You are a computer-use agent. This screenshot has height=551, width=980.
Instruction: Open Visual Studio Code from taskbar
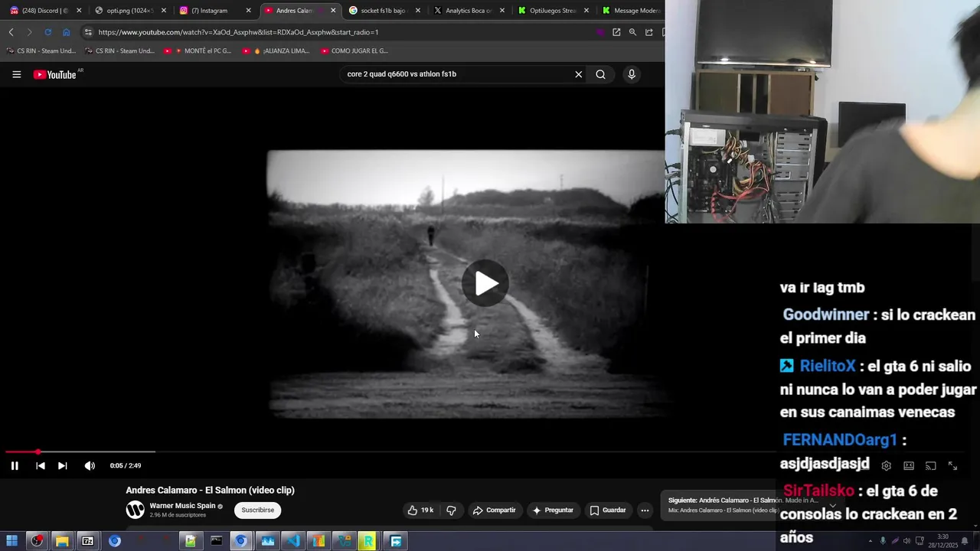coord(293,541)
